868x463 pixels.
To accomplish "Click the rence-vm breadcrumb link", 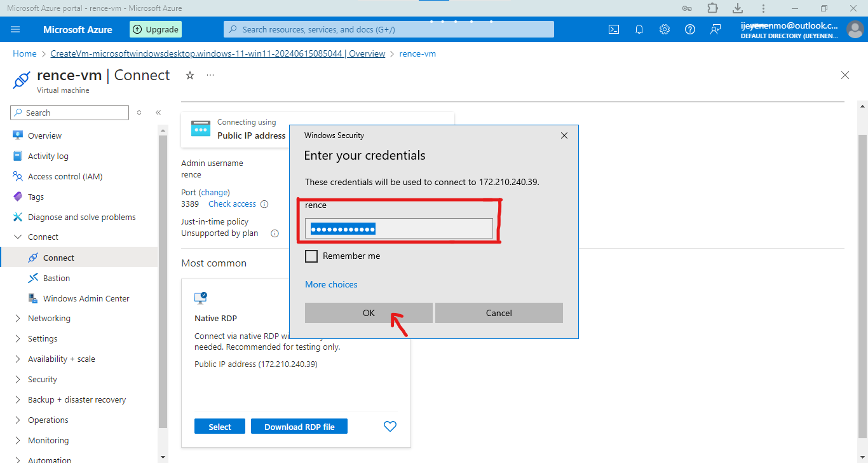I will tap(417, 53).
